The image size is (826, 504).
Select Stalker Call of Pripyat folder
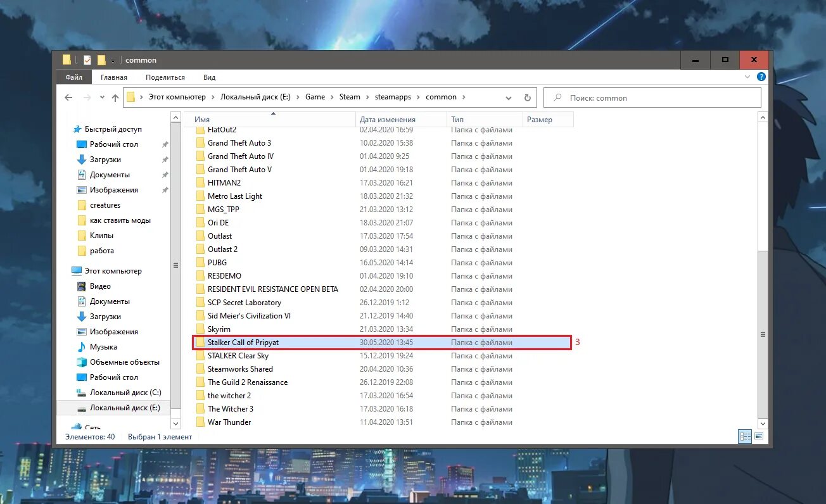pos(382,343)
